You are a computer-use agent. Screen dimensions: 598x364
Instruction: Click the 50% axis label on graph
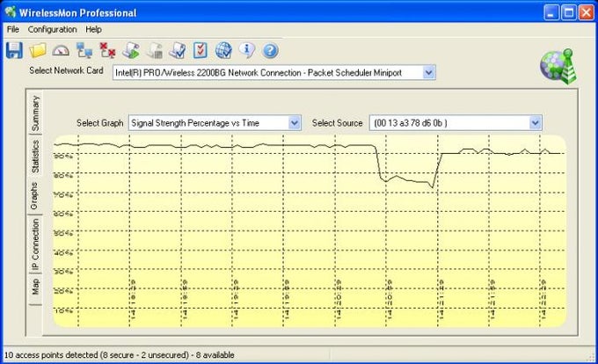tap(63, 233)
